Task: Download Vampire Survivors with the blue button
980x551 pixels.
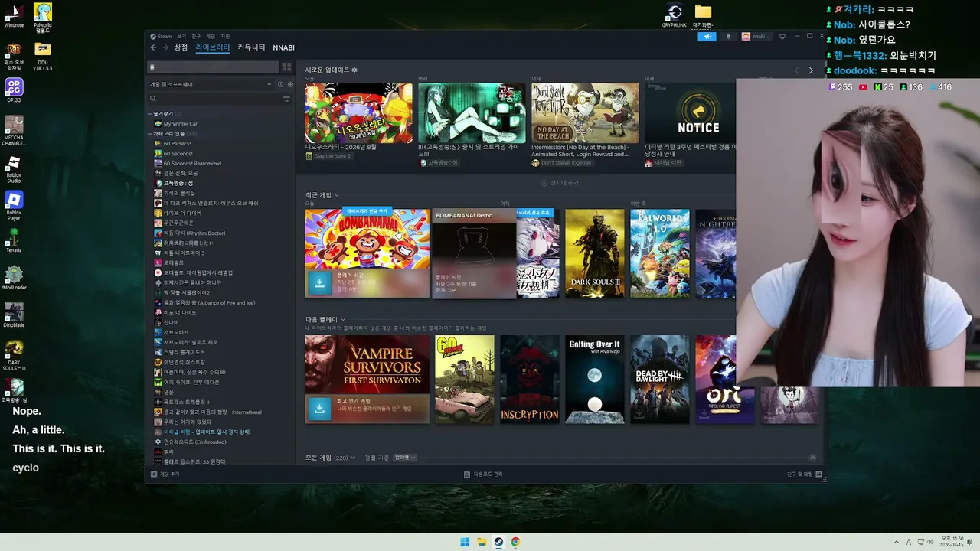Action: click(318, 409)
